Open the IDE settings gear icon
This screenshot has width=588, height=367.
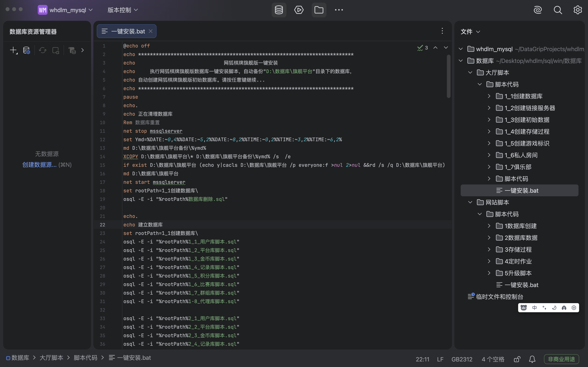click(x=577, y=10)
